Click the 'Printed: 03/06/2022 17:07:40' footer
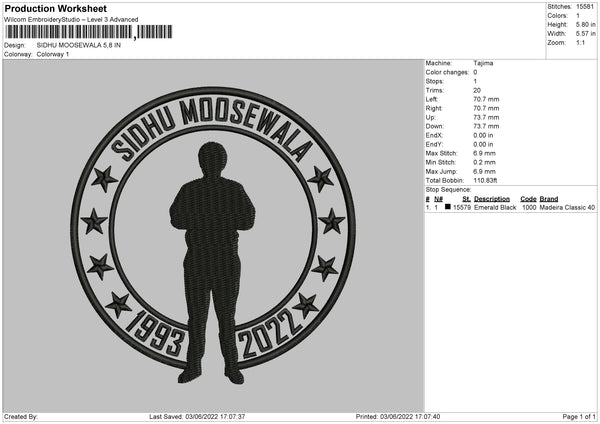Image resolution: width=600 pixels, height=424 pixels. pyautogui.click(x=398, y=417)
